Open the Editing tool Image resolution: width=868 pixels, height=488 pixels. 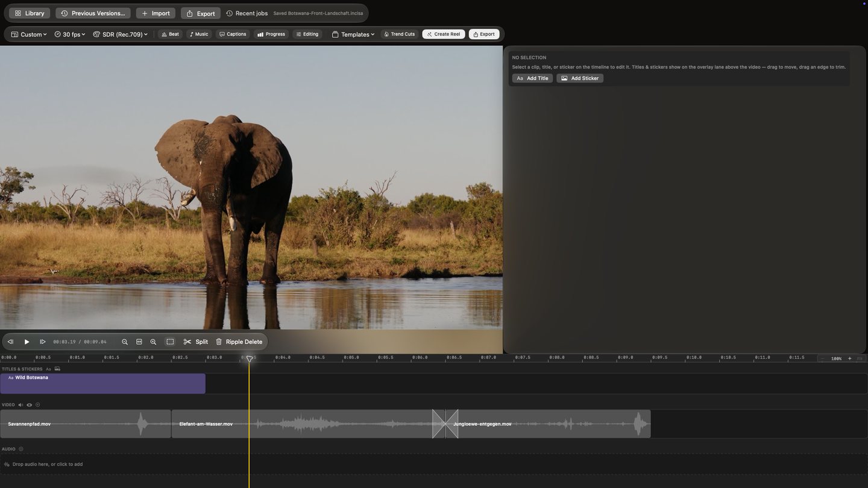tap(307, 34)
